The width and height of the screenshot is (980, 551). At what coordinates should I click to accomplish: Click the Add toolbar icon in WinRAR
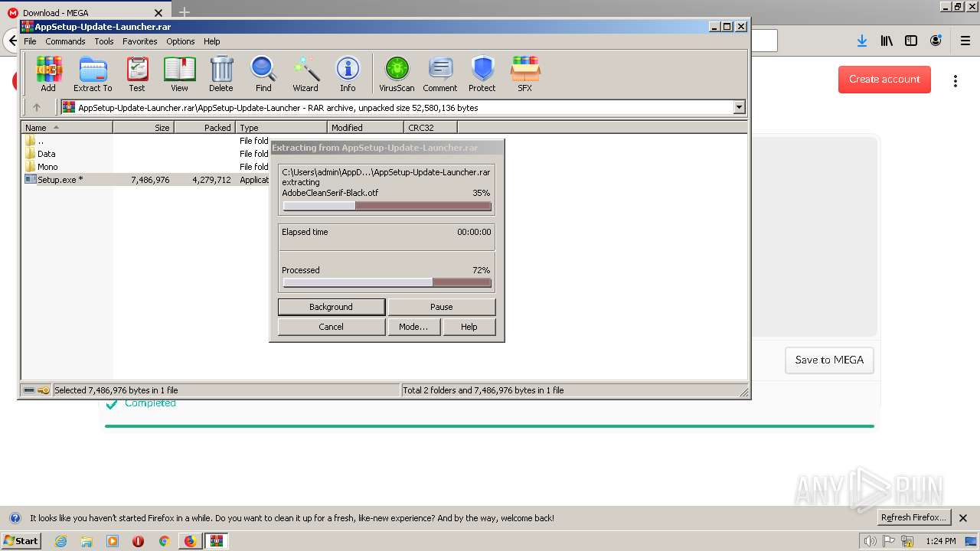[x=48, y=74]
